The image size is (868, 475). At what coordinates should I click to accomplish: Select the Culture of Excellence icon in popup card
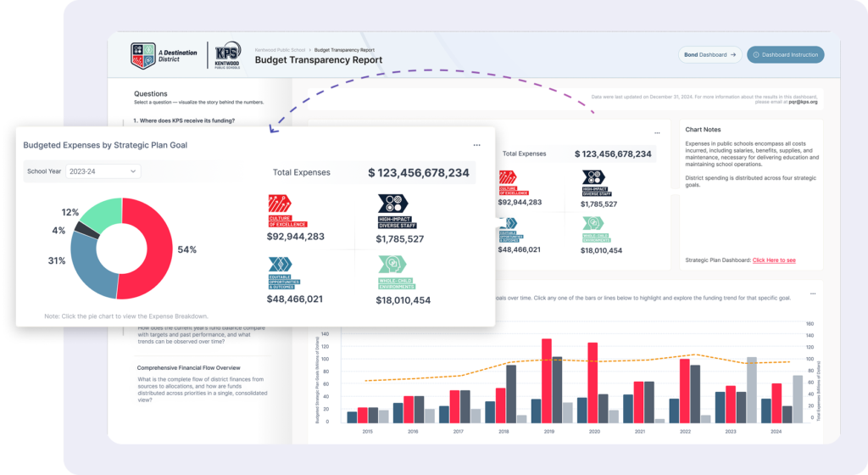point(278,204)
